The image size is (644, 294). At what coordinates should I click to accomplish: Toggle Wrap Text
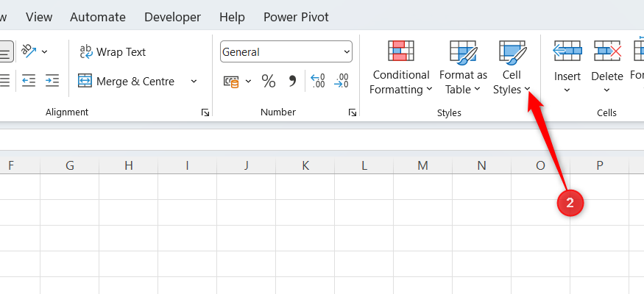pyautogui.click(x=113, y=52)
